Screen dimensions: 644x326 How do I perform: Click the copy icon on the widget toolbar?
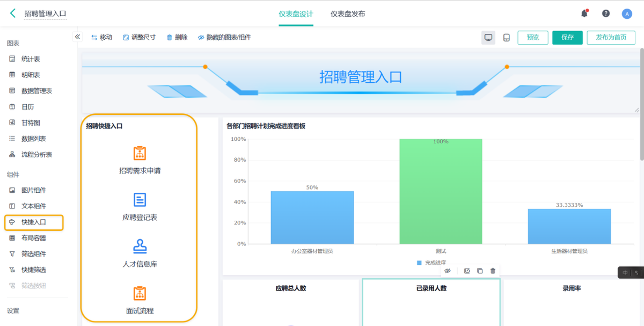[x=480, y=271]
